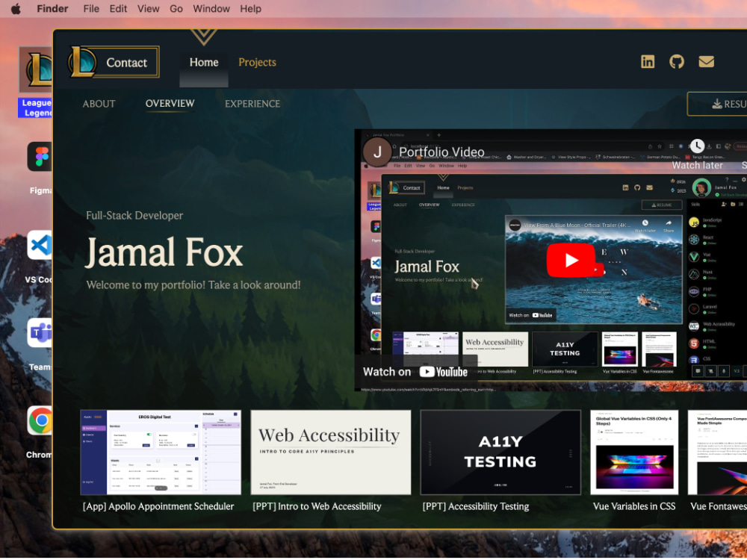Open VS Code desktop icon

(40, 245)
